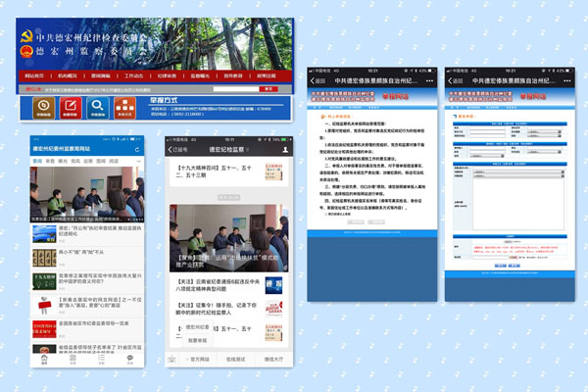Viewport: 588px width, 392px height.
Task: Tap the left blue submit button under form
Action: coord(501,266)
